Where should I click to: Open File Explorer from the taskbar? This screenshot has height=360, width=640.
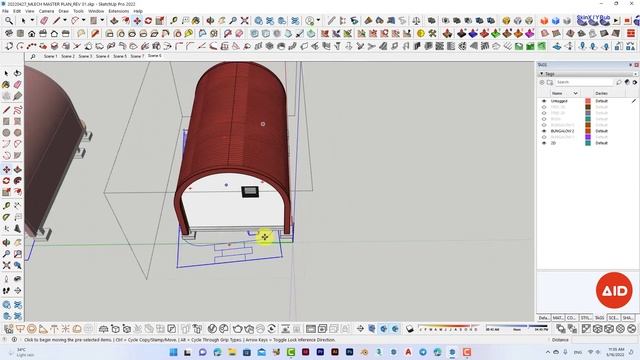click(232, 352)
